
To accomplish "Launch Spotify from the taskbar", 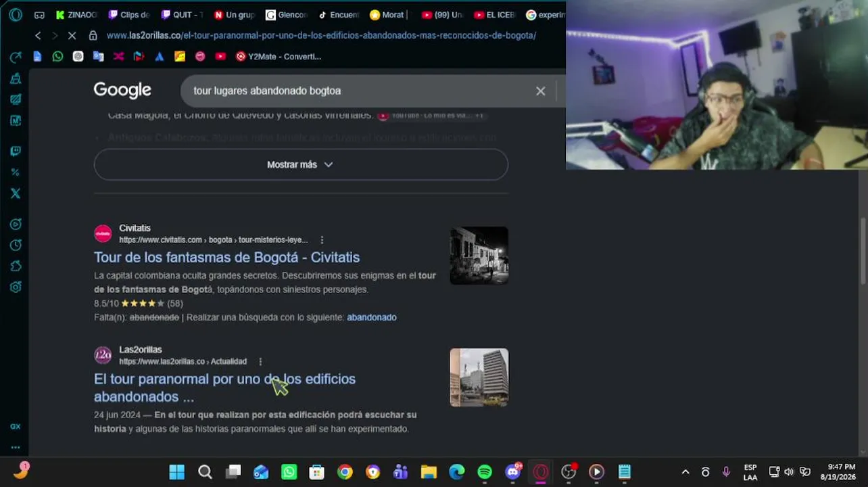I will pos(485,471).
